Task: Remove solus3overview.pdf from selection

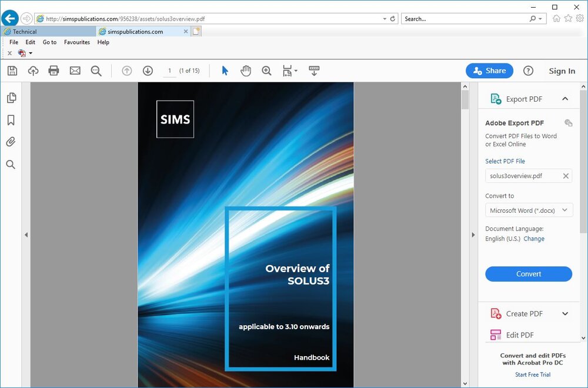Action: 566,176
